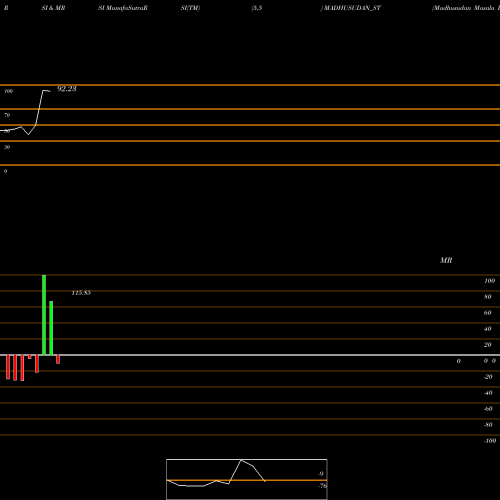Click the 115.85 MR value label
Viewport: 500px width, 500px height.
click(81, 293)
